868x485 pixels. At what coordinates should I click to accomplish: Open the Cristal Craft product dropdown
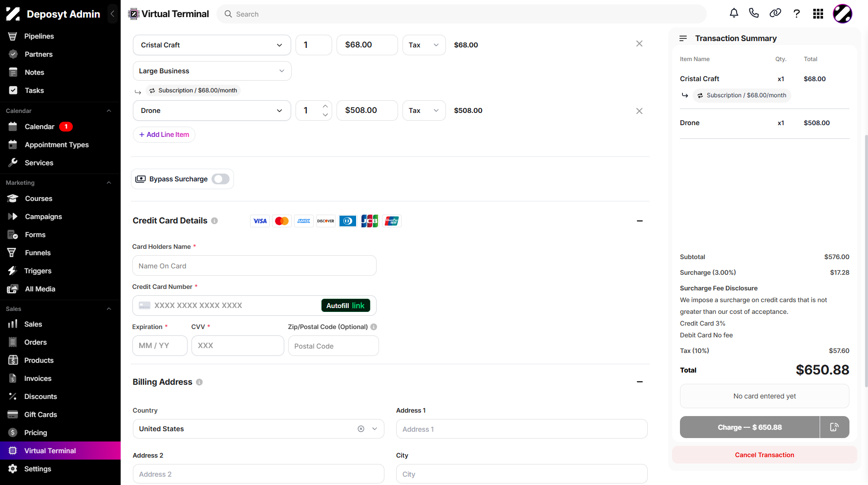tap(212, 45)
